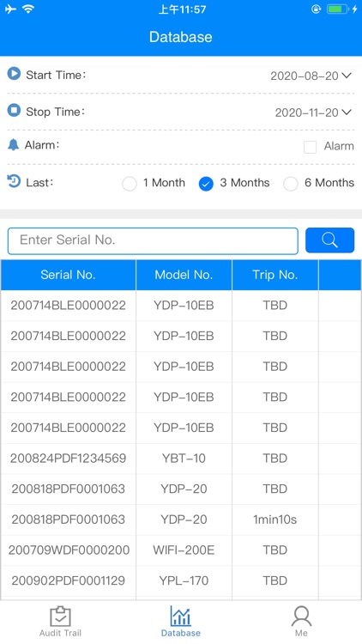Click the Last: label text

coord(39,183)
